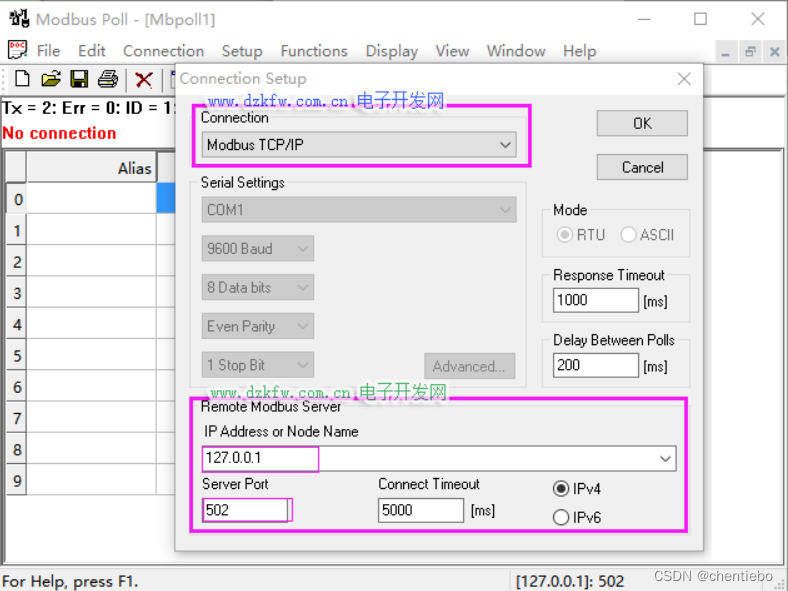Close the Mbpoll1 child window
The height and width of the screenshot is (591, 788).
[x=774, y=51]
